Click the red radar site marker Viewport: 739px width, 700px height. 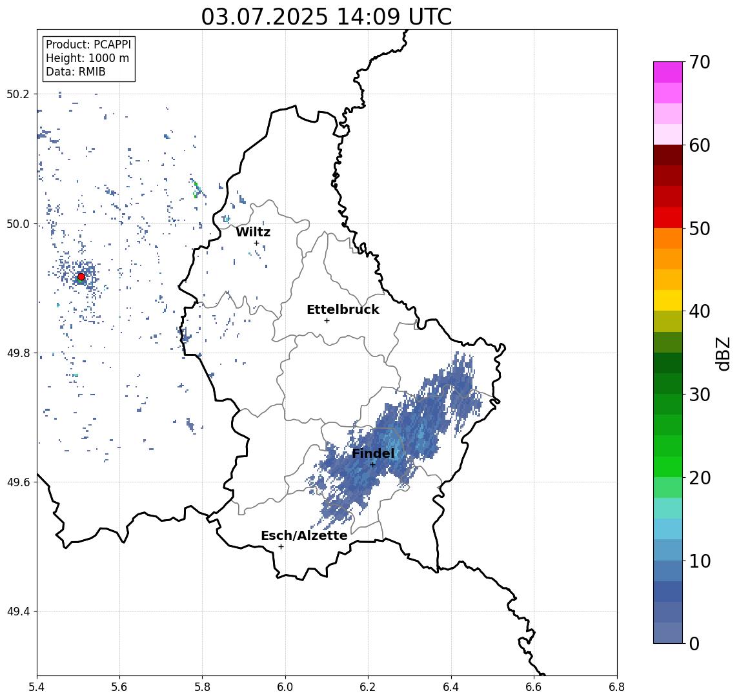point(81,277)
